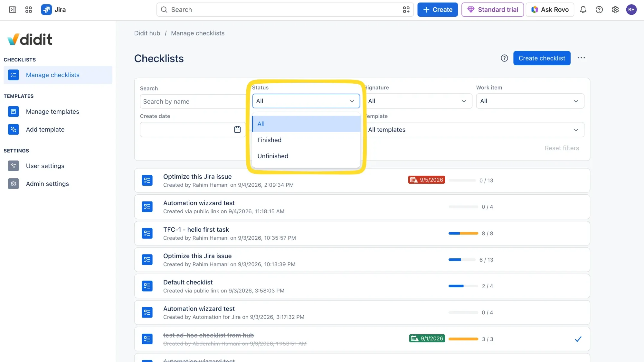The image size is (644, 362).
Task: Click Reset filters link
Action: (x=562, y=148)
